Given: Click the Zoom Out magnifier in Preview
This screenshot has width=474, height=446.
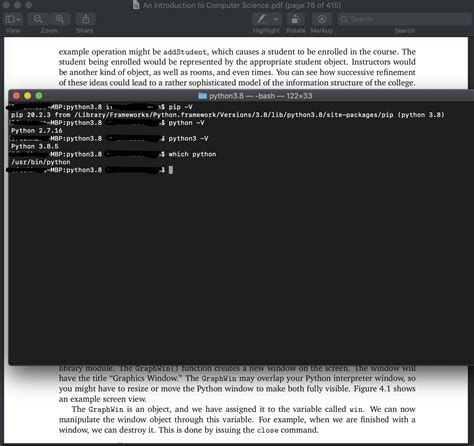Looking at the screenshot, I should pyautogui.click(x=38, y=19).
